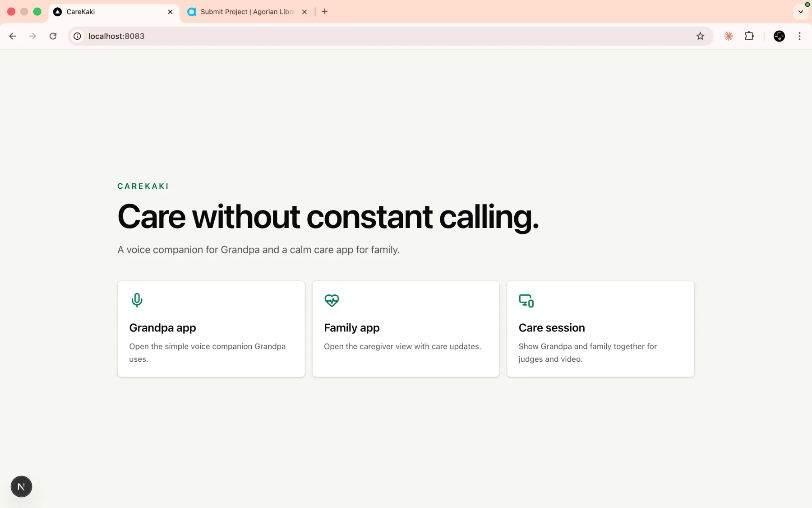View site information for localhost
Viewport: 812px width, 508px height.
point(78,36)
